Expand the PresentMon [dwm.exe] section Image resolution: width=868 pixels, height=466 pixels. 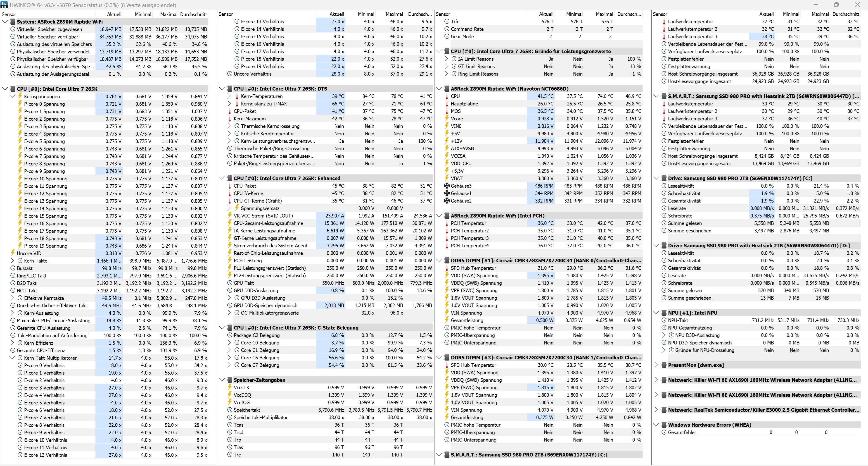pos(656,365)
